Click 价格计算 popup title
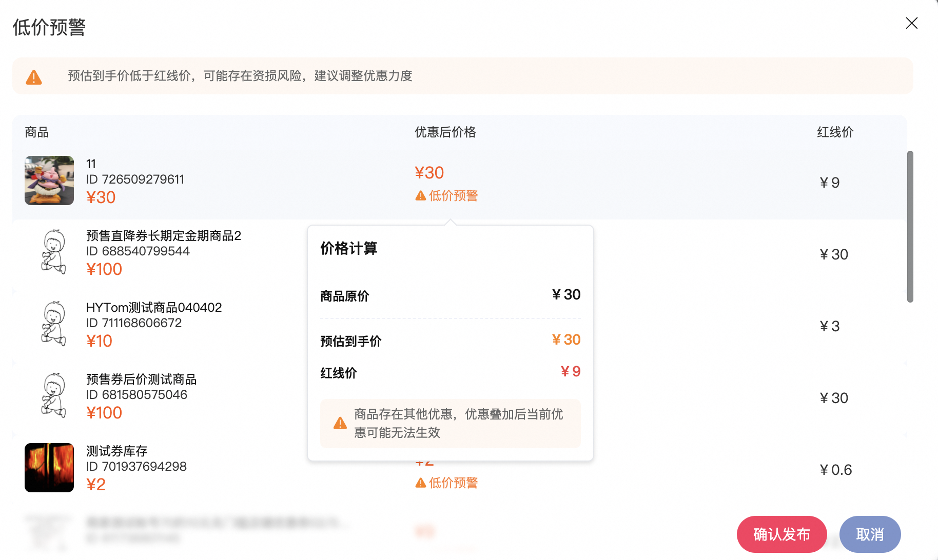 click(x=349, y=248)
